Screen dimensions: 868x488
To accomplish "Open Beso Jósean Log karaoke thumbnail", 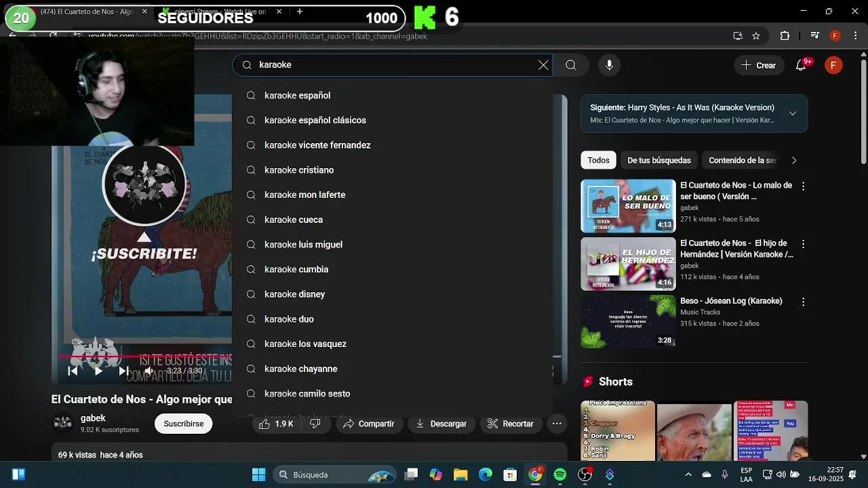I will pos(629,321).
